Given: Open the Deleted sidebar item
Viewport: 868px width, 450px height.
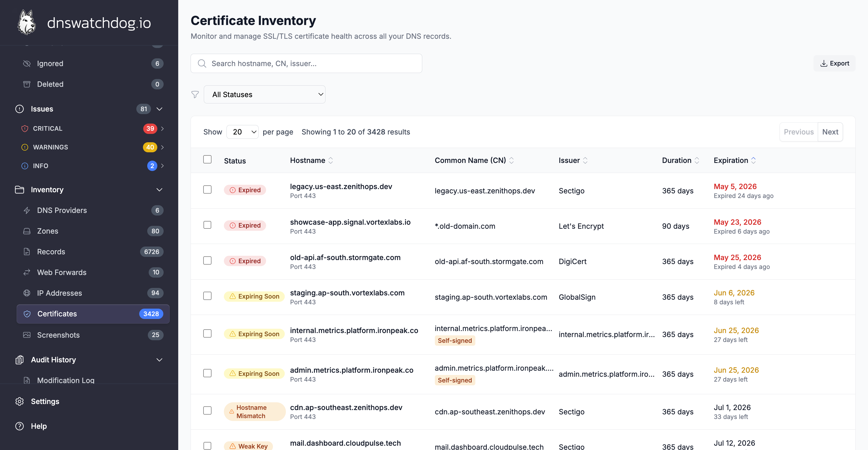Looking at the screenshot, I should [93, 84].
